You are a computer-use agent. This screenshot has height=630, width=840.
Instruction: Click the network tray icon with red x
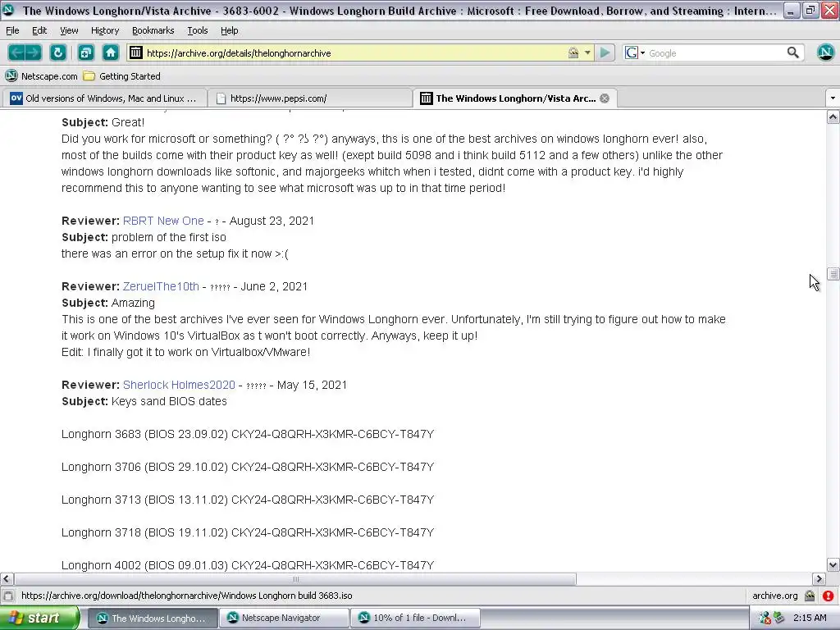pos(765,619)
